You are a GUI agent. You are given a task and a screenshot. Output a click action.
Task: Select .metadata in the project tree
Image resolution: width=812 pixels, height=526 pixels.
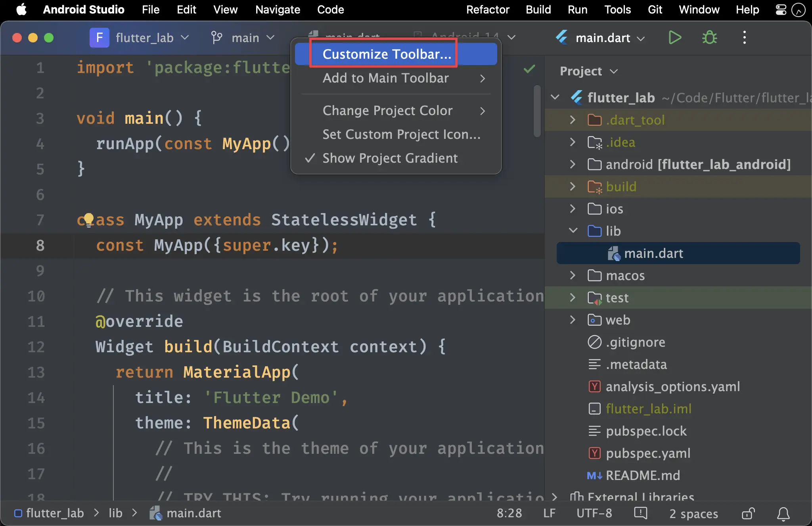tap(636, 364)
